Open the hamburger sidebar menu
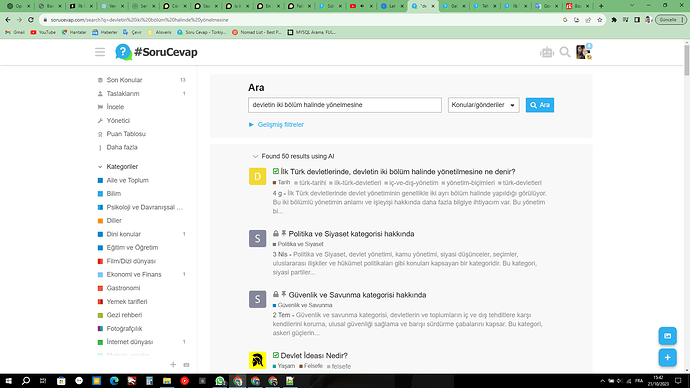 point(100,52)
